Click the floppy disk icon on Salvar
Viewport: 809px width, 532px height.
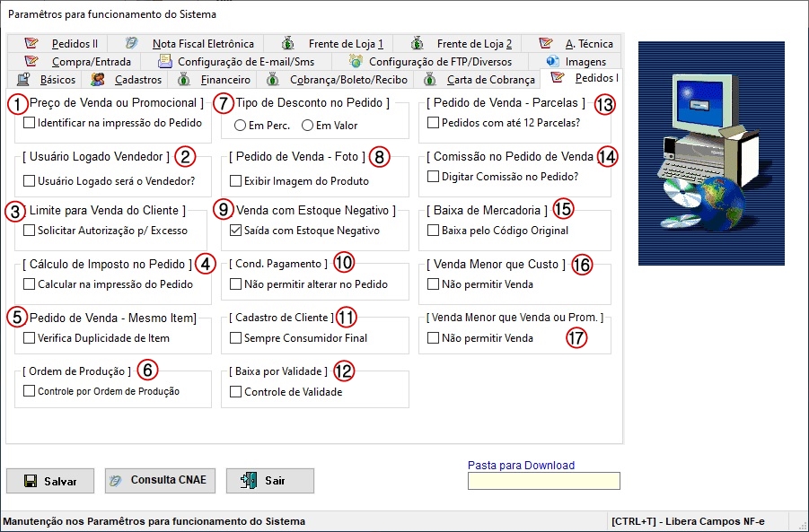(x=31, y=481)
